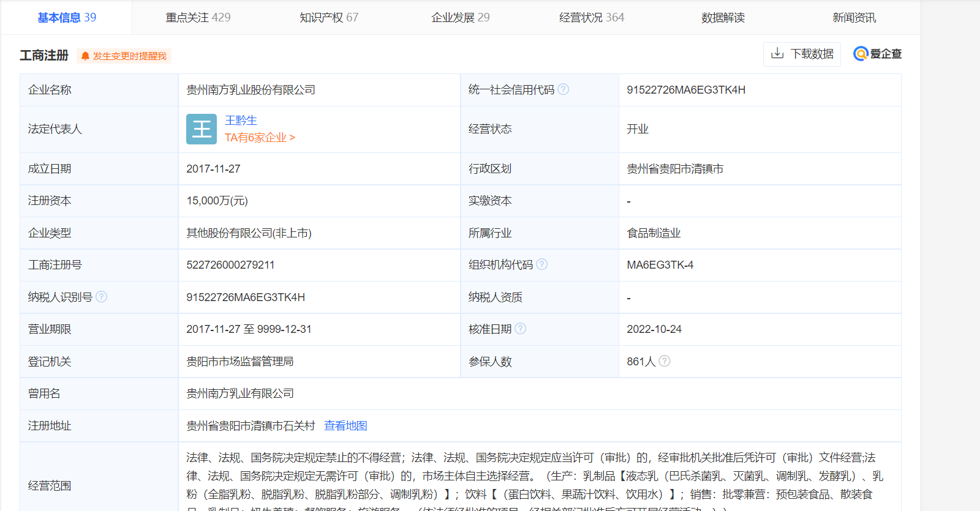This screenshot has width=980, height=511.
Task: Select the 经营状况 tab
Action: tap(591, 18)
